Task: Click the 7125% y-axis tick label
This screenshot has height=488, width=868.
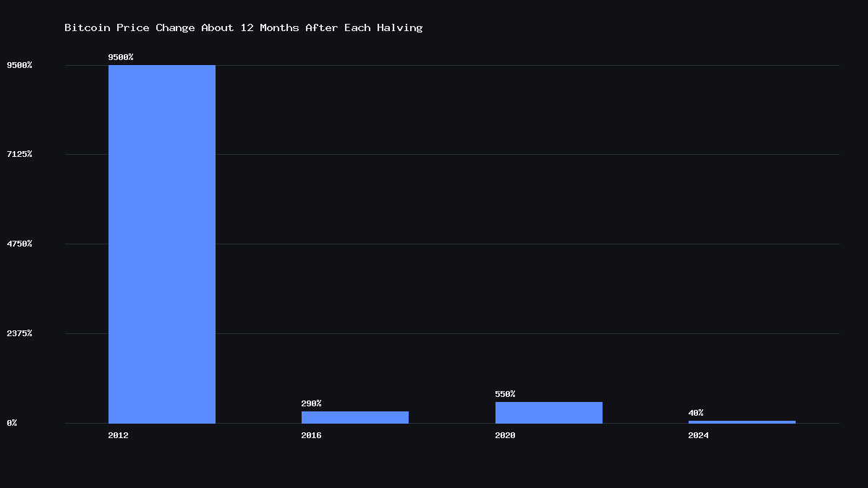Action: click(20, 154)
